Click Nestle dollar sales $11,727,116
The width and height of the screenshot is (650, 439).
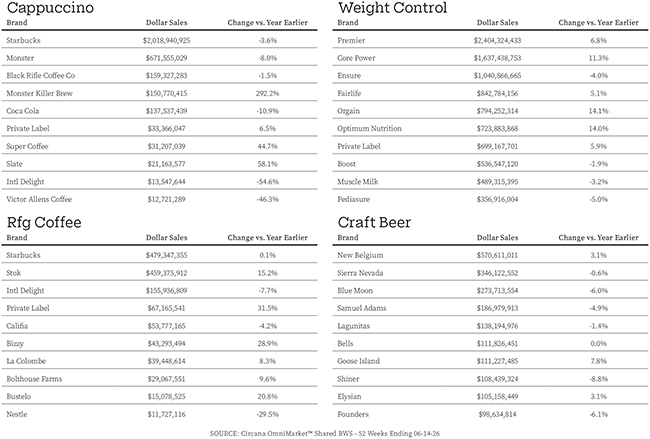point(167,414)
